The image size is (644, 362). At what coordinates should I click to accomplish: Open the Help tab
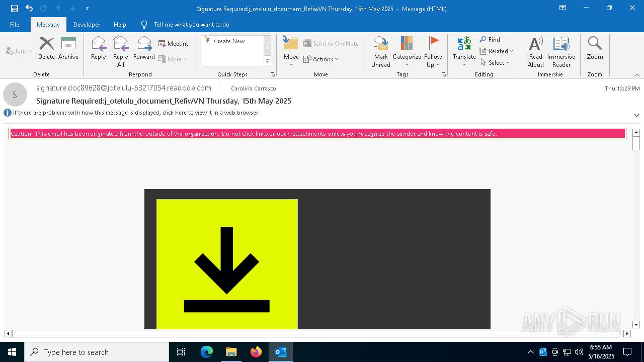[120, 24]
